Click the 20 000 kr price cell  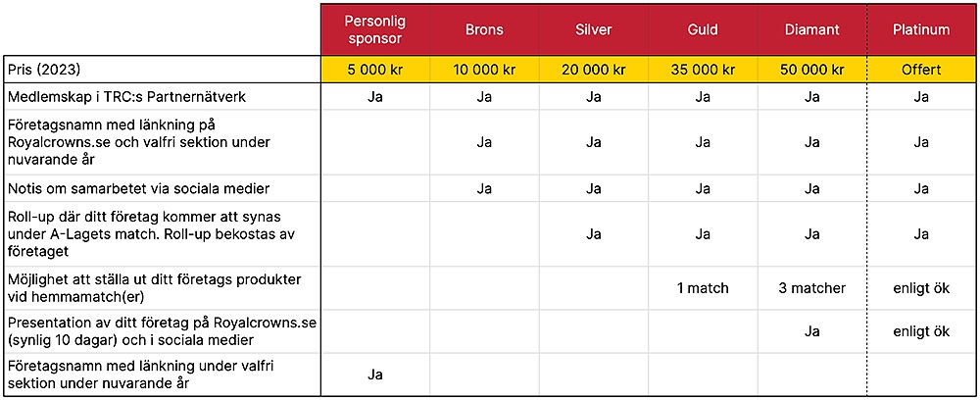click(x=593, y=70)
